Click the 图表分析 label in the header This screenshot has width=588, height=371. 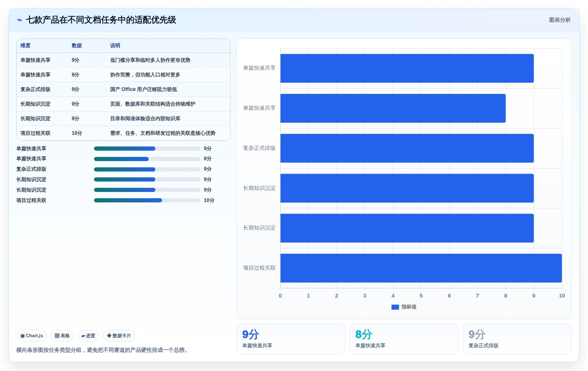(x=560, y=20)
